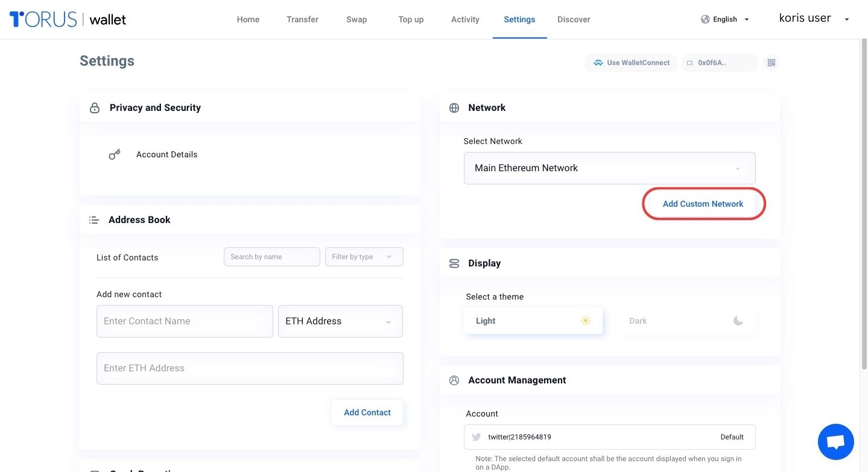Click the Enter Contact Name field

[x=185, y=321]
